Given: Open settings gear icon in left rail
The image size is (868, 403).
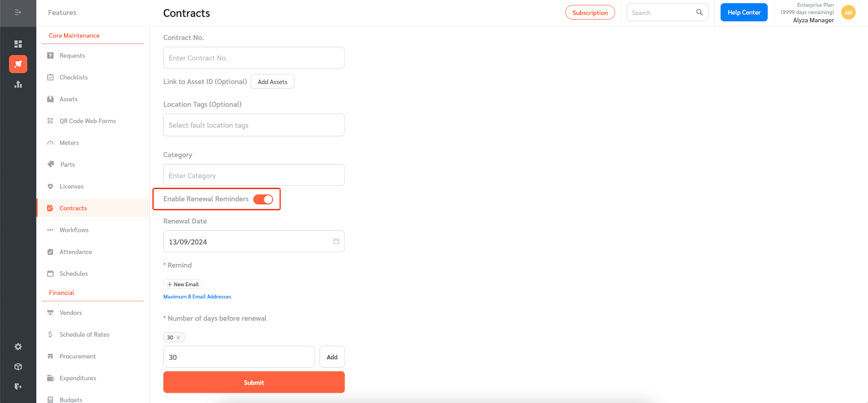Looking at the screenshot, I should 18,347.
